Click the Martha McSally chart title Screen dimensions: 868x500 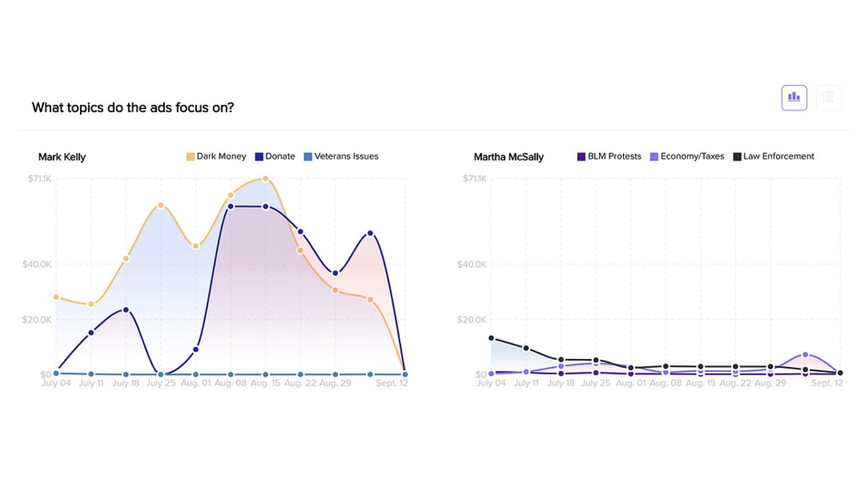click(509, 157)
